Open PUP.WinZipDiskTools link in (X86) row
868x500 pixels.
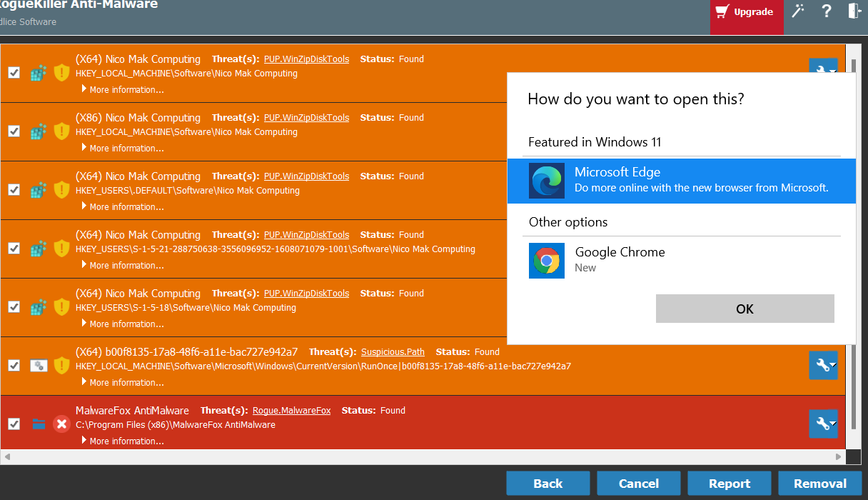[x=307, y=118]
